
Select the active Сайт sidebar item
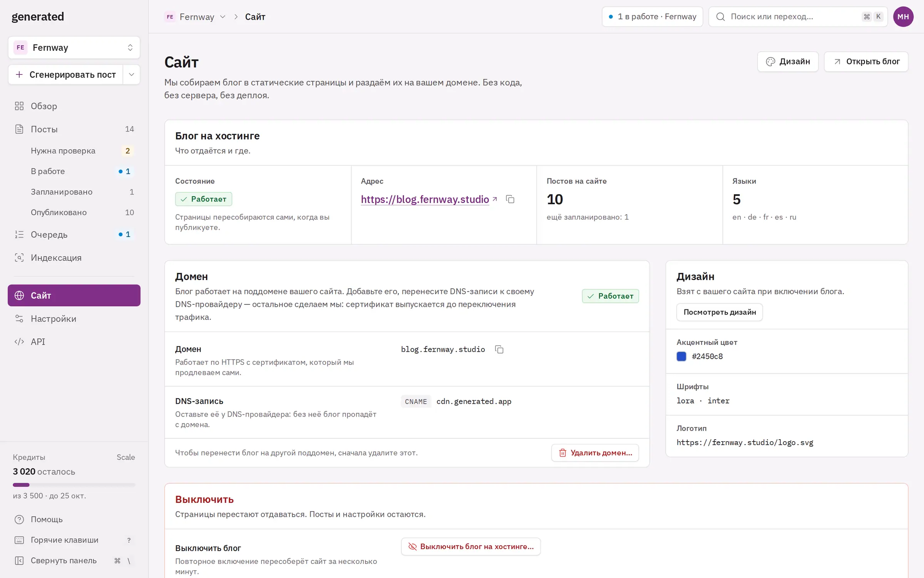[x=74, y=296]
